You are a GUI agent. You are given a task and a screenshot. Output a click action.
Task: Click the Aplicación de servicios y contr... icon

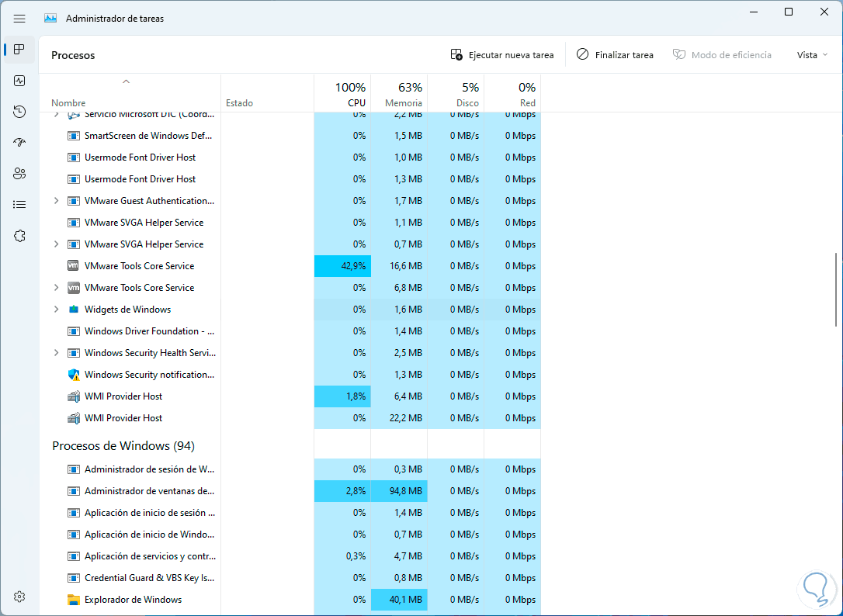click(74, 556)
